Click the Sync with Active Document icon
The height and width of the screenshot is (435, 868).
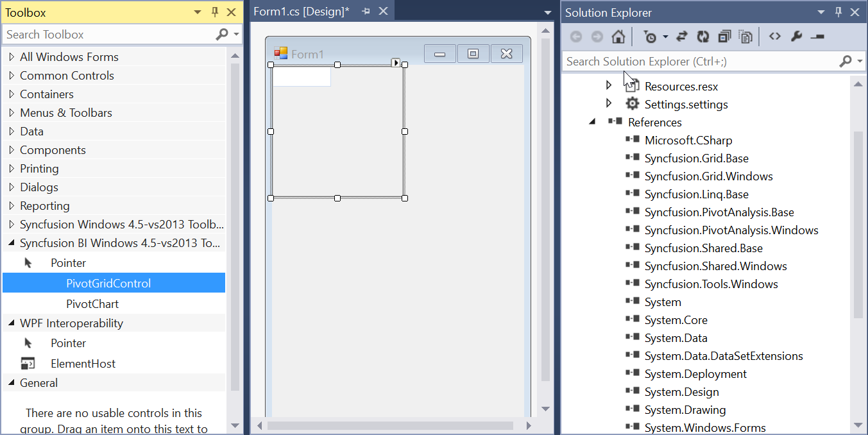[x=682, y=37]
